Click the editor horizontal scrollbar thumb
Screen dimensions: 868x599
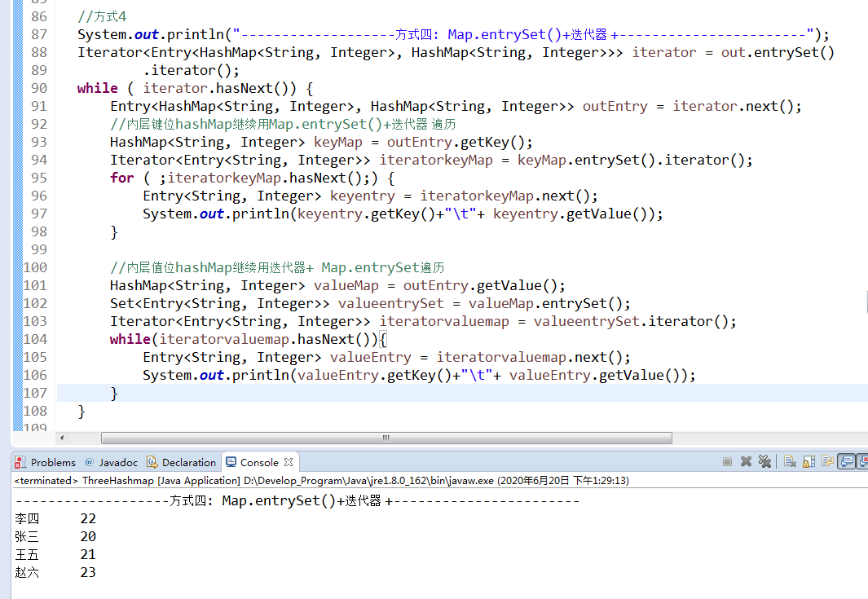[x=386, y=438]
